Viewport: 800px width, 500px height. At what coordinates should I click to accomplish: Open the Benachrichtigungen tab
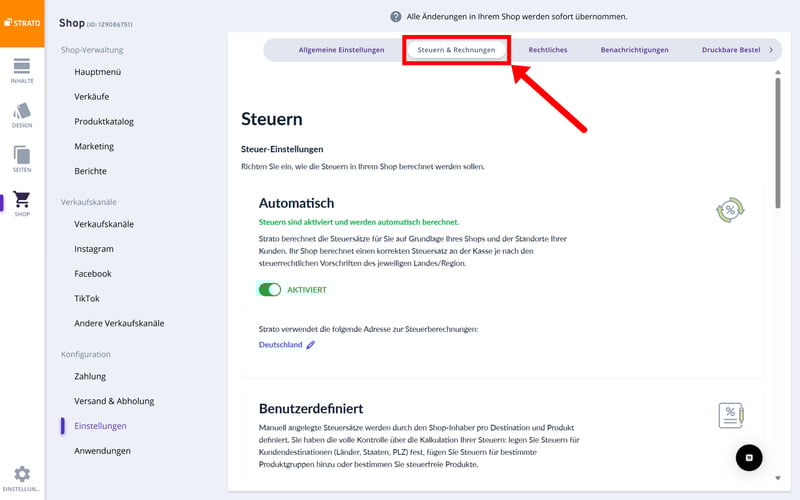pos(634,50)
